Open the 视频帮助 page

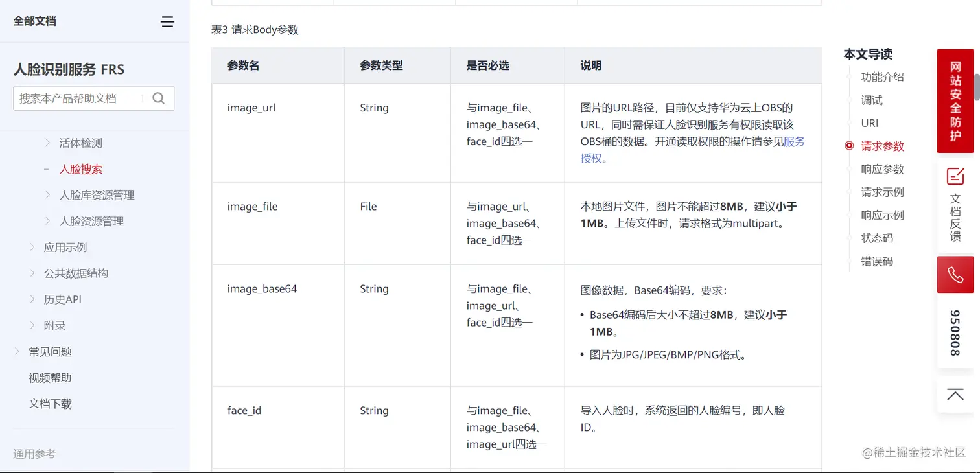pos(50,378)
